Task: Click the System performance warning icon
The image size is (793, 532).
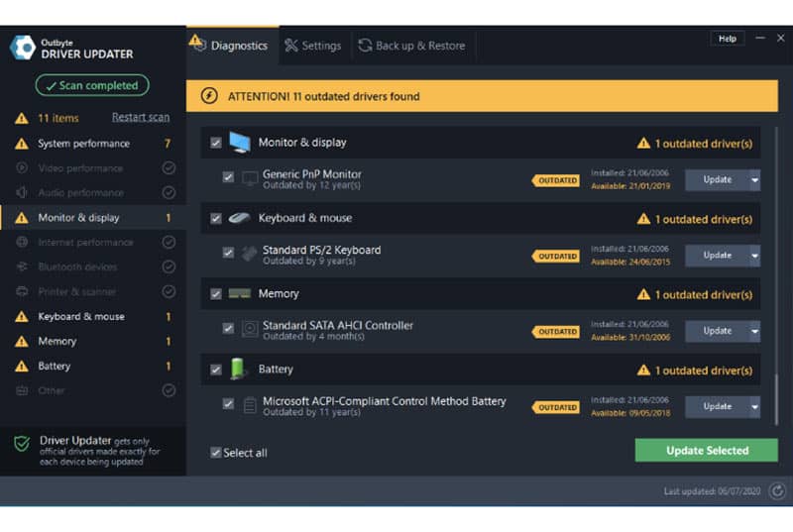Action: (21, 144)
